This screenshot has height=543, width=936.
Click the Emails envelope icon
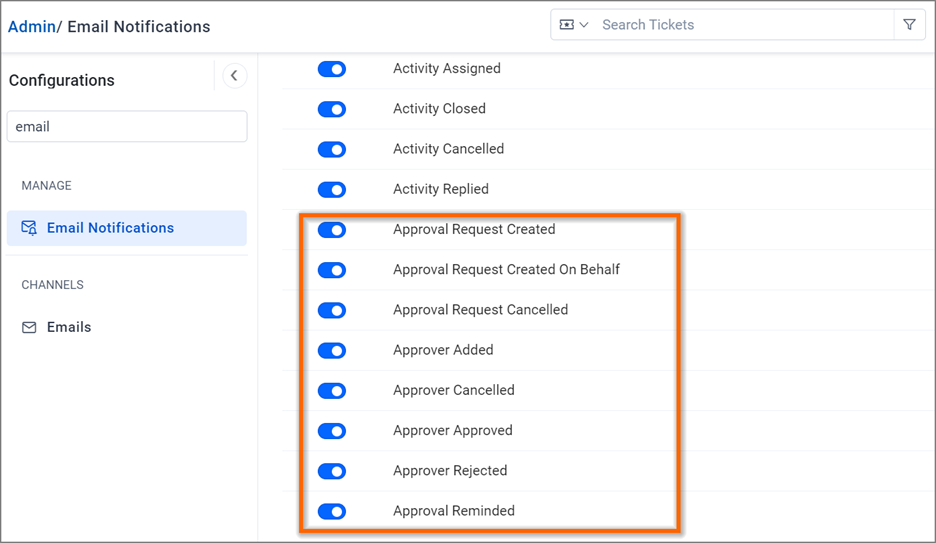(x=29, y=327)
